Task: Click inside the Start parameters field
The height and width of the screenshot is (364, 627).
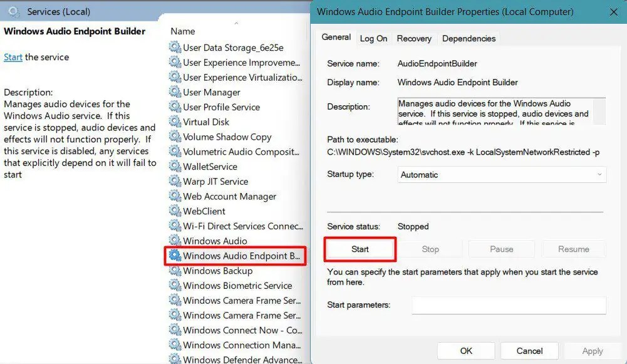Action: click(x=509, y=305)
